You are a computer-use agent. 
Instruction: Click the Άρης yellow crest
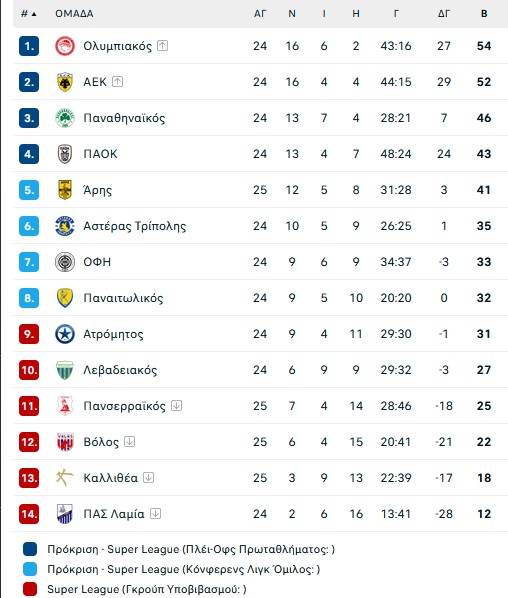[x=65, y=190]
